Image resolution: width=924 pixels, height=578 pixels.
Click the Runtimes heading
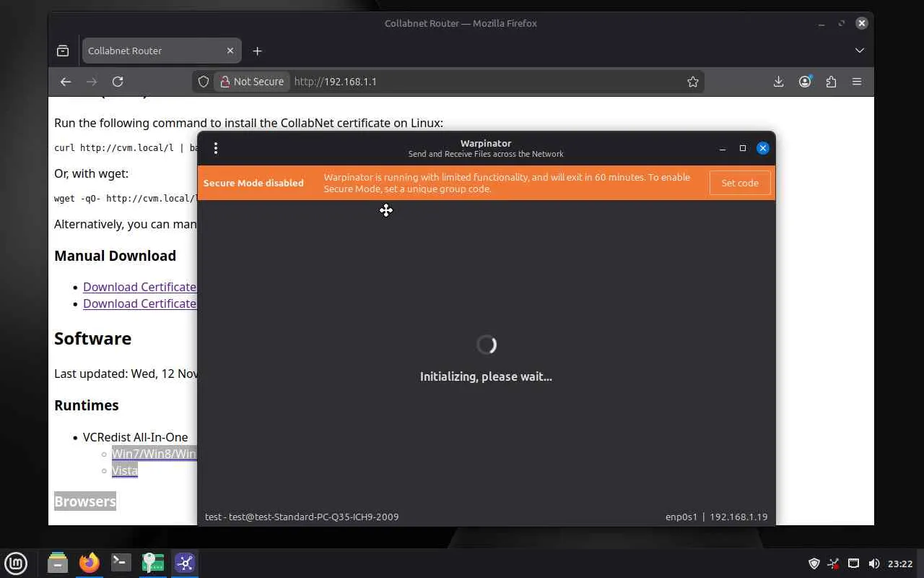[x=86, y=405]
